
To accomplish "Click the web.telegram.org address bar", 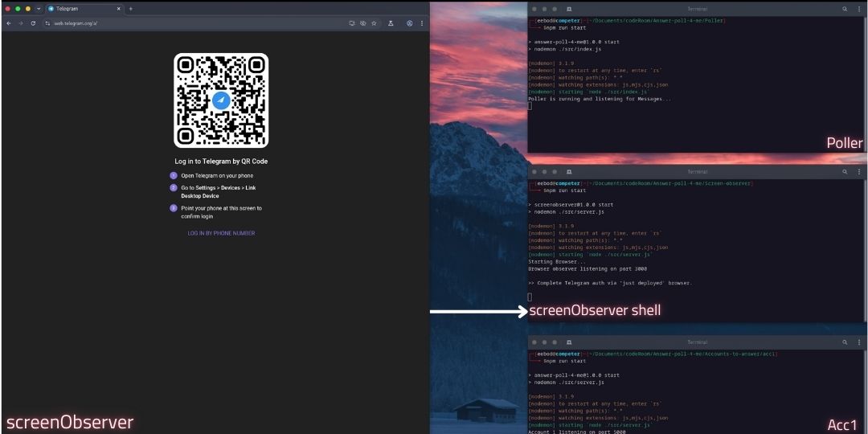I will (194, 23).
